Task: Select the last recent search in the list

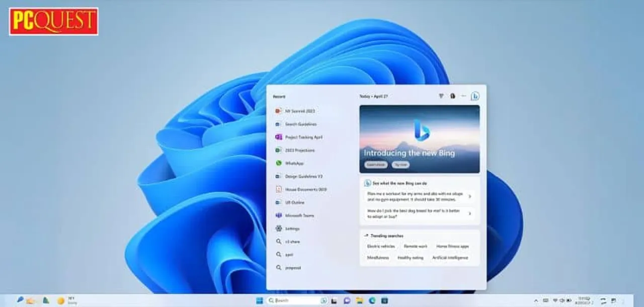Action: coord(288,268)
